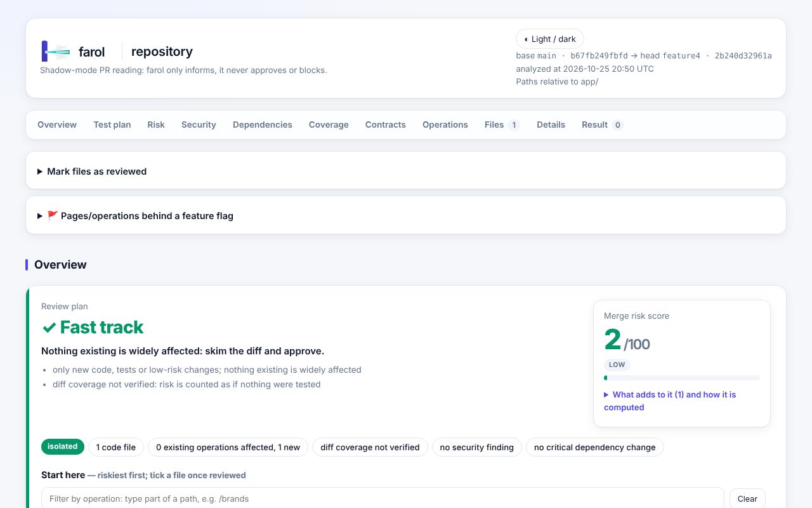Viewport: 812px width, 508px height.
Task: Expand Pages/operations behind a feature flag
Action: coord(406,216)
